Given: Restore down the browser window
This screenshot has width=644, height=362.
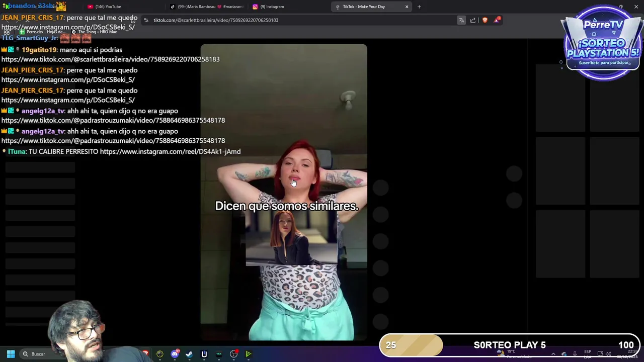Looking at the screenshot, I should (x=620, y=7).
